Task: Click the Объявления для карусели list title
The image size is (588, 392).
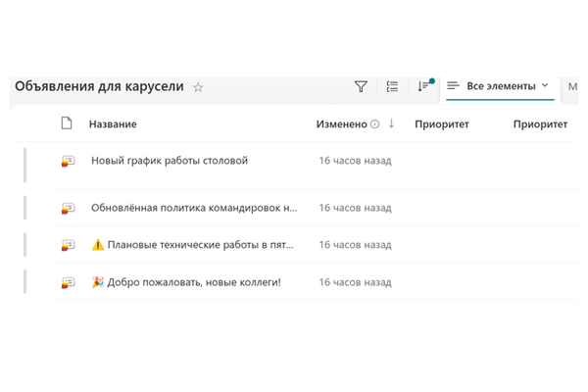Action: click(99, 86)
